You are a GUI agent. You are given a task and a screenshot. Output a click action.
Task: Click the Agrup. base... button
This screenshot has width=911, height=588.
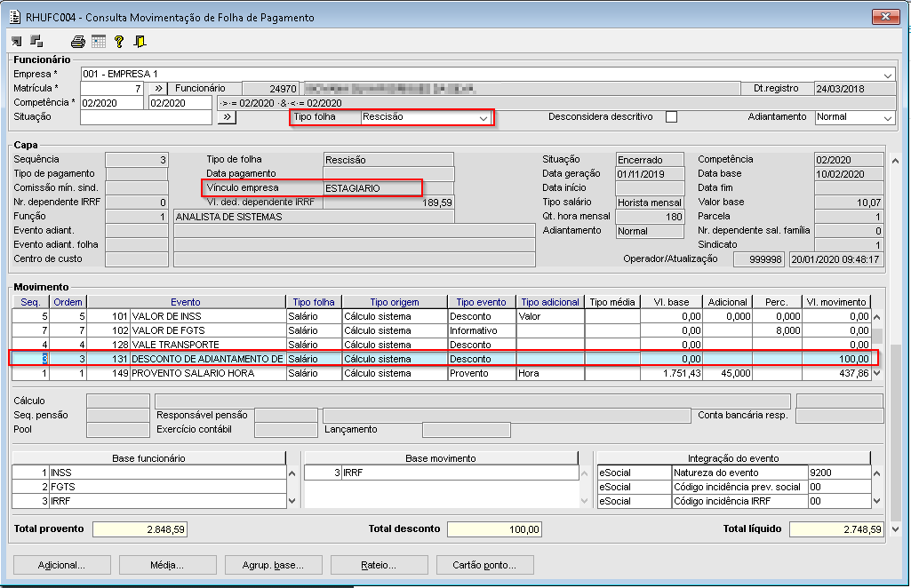(272, 565)
